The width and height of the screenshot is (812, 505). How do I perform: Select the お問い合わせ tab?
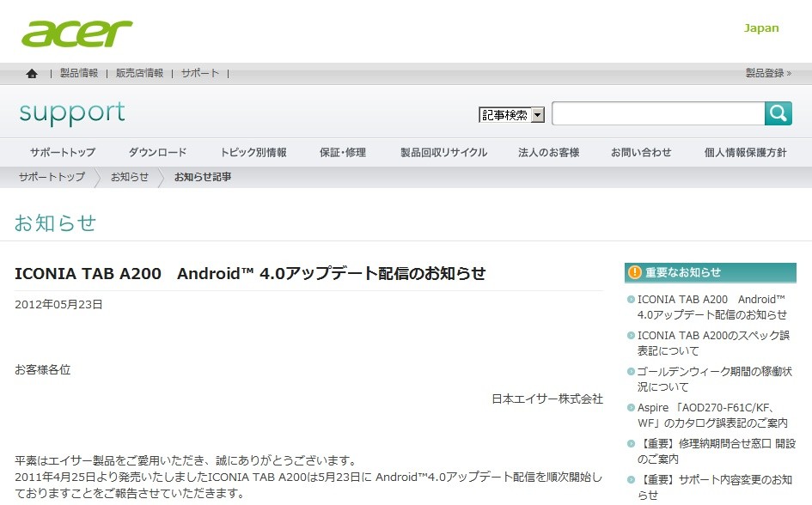point(641,152)
